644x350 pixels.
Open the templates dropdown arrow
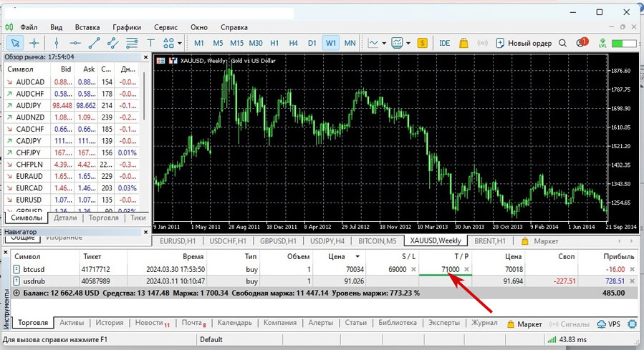tap(408, 43)
